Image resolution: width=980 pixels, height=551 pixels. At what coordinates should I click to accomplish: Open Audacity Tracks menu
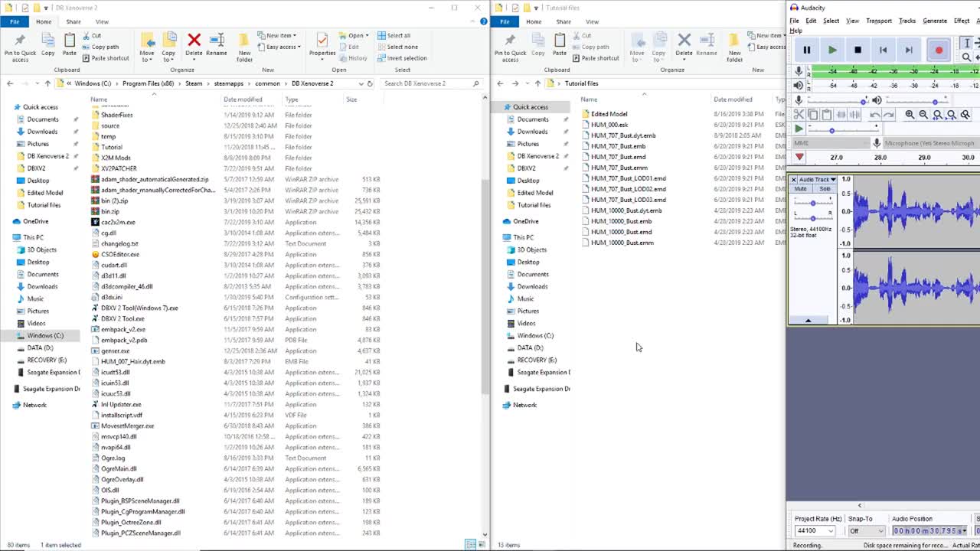click(x=907, y=21)
